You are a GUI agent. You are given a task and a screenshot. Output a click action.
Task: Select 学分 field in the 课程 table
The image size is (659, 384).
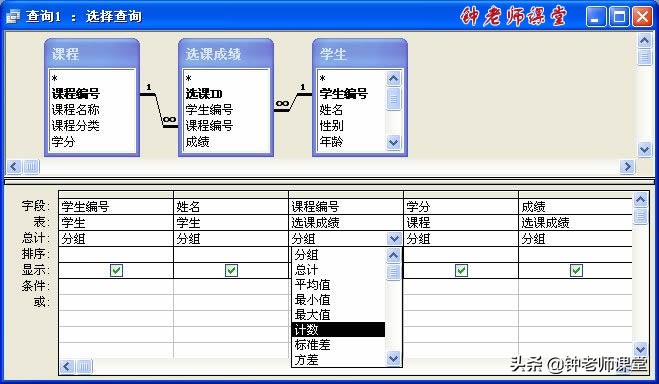point(63,142)
